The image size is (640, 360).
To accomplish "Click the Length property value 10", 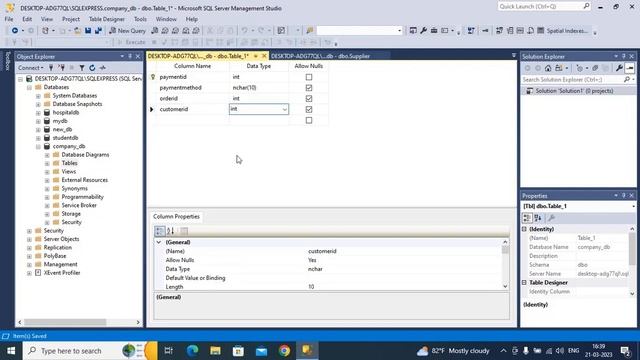I will tap(311, 287).
